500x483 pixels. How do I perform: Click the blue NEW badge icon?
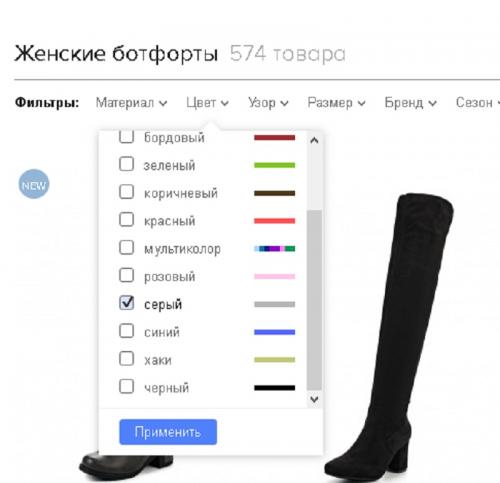[x=34, y=184]
